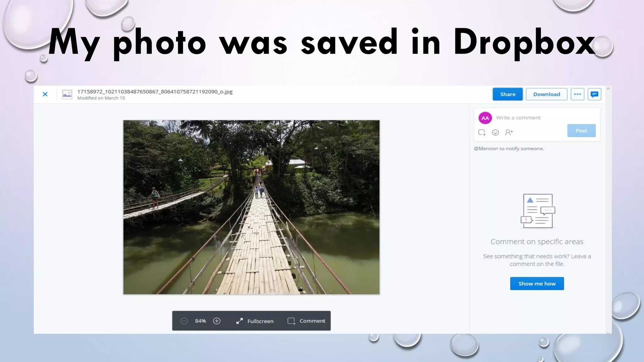Zoom out with the minus icon
This screenshot has width=644, height=362.
click(x=184, y=321)
